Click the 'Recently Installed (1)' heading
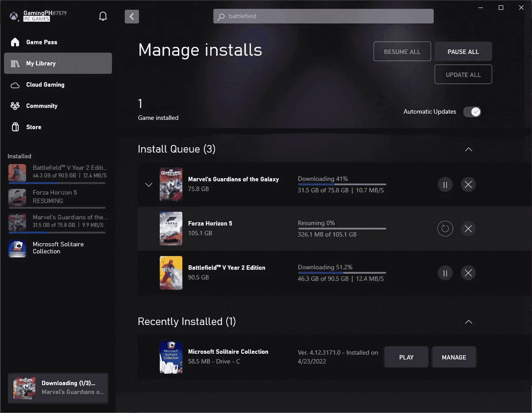Screen dimensions: 532x413 (x=187, y=322)
